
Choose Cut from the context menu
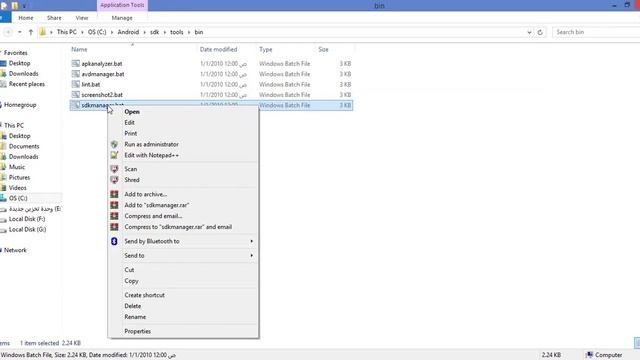point(183,270)
